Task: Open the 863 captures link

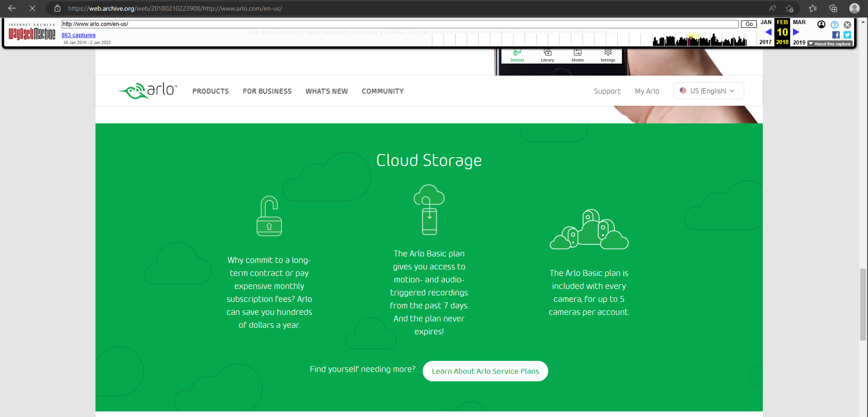Action: (x=78, y=35)
